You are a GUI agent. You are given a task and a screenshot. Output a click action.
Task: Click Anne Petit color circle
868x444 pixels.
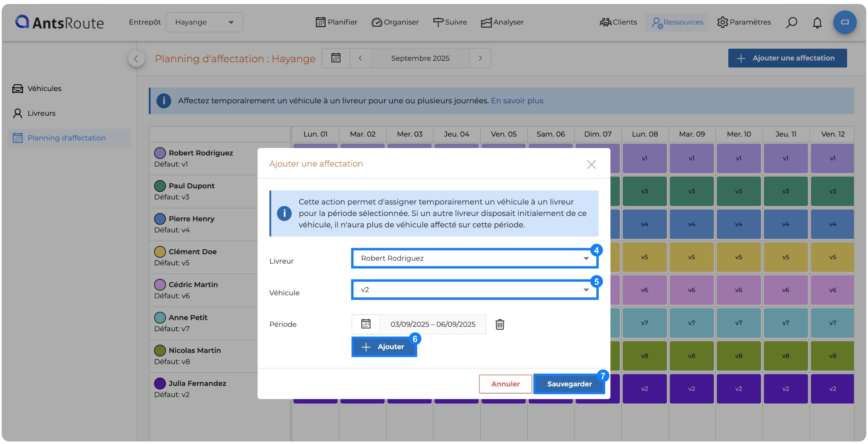(160, 318)
